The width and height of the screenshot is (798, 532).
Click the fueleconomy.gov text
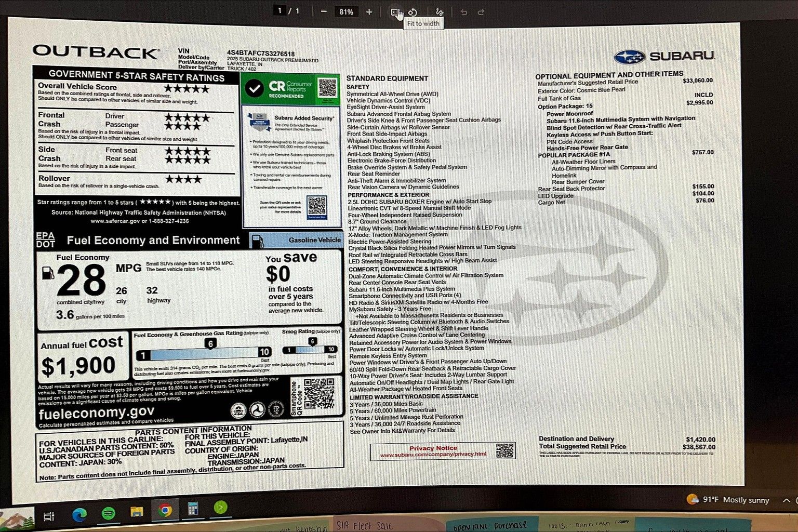96,414
